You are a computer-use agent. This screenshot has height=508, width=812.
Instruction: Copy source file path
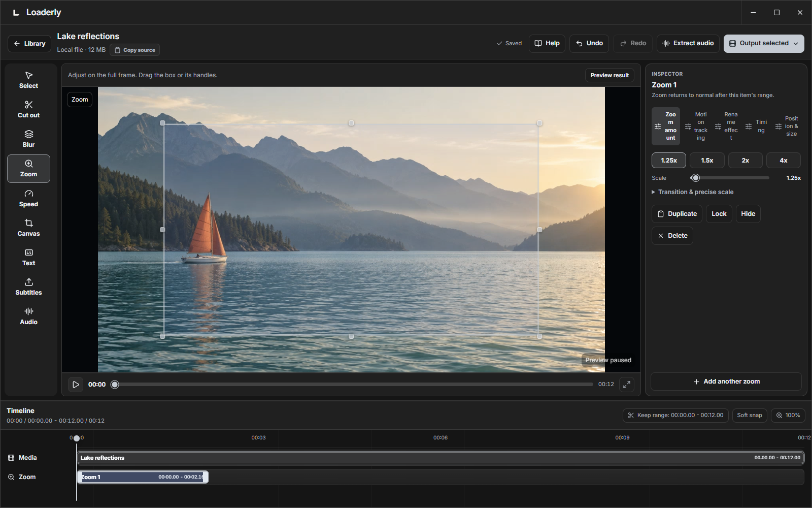134,50
